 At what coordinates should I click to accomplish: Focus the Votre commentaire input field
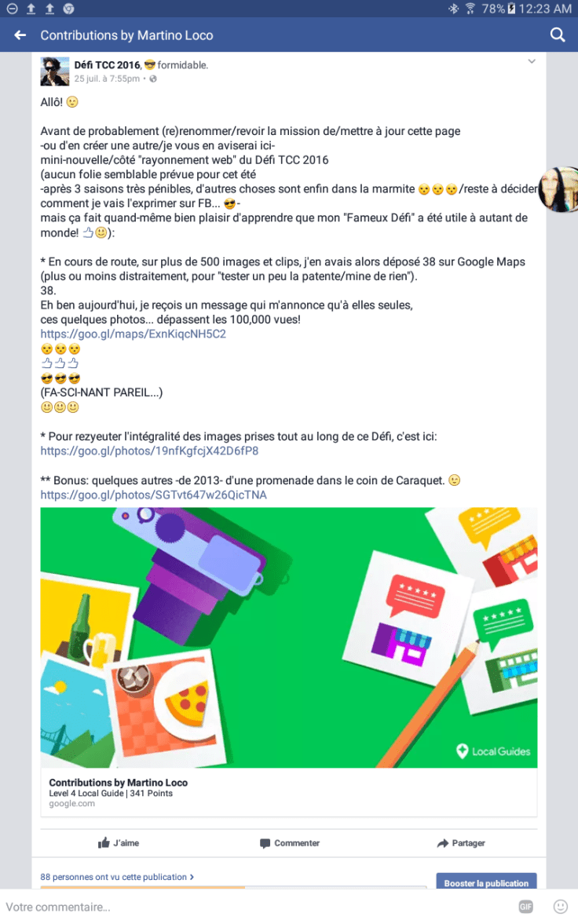(254, 907)
